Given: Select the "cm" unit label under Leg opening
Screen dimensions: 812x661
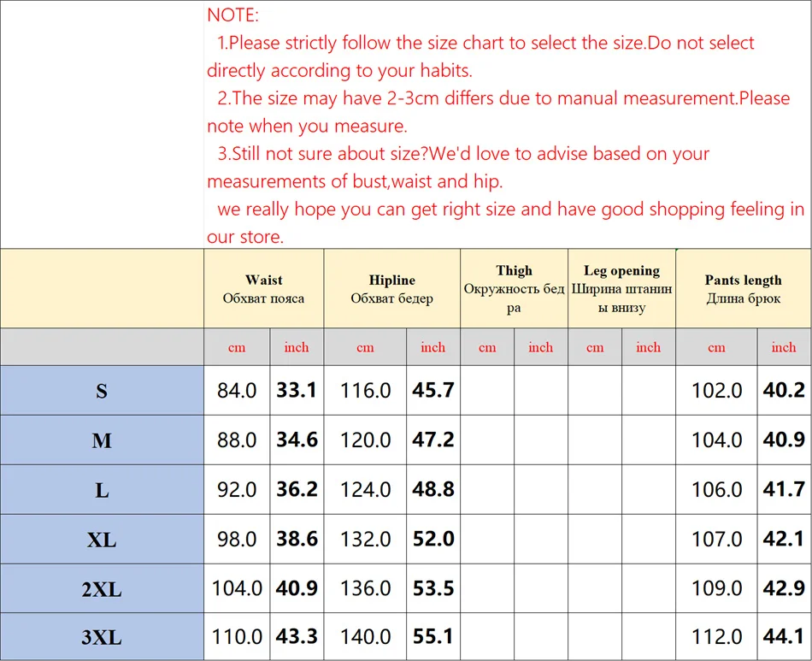Looking at the screenshot, I should coord(595,347).
